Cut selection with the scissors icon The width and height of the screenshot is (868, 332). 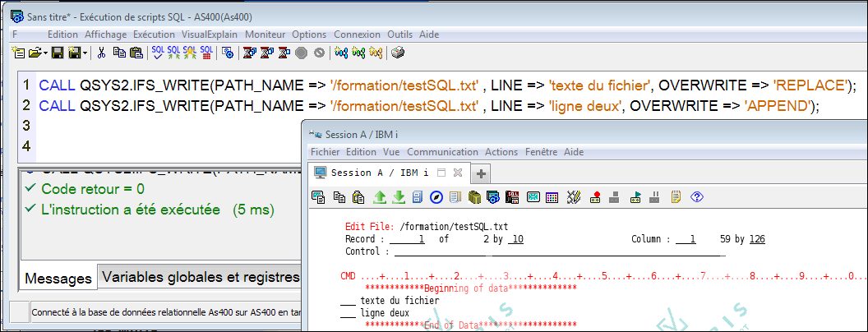coord(101,53)
